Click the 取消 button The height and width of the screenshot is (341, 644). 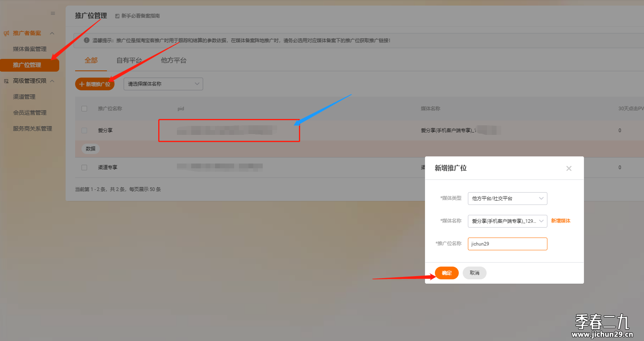[475, 273]
